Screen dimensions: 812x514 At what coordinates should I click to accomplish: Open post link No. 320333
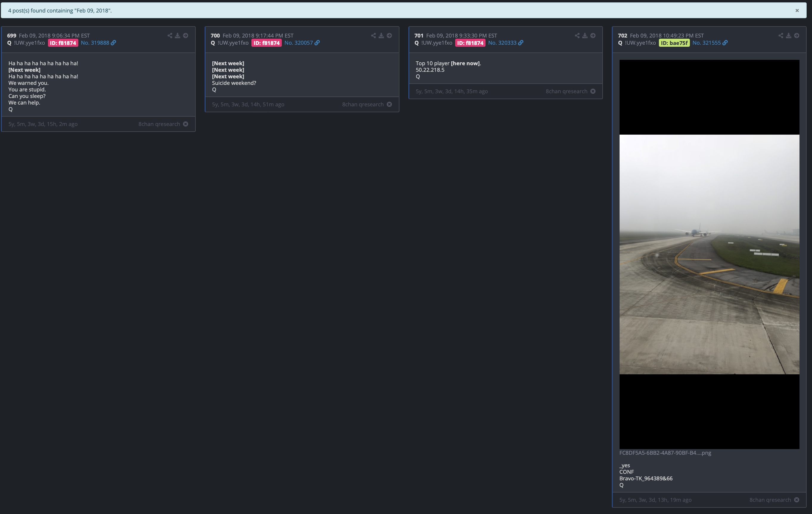click(503, 43)
